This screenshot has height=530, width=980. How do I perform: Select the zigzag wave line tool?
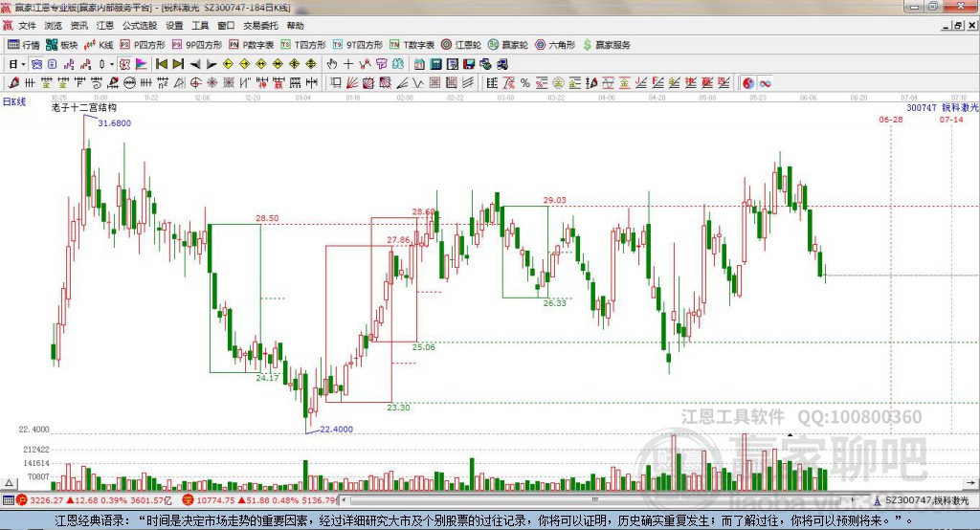click(x=417, y=83)
